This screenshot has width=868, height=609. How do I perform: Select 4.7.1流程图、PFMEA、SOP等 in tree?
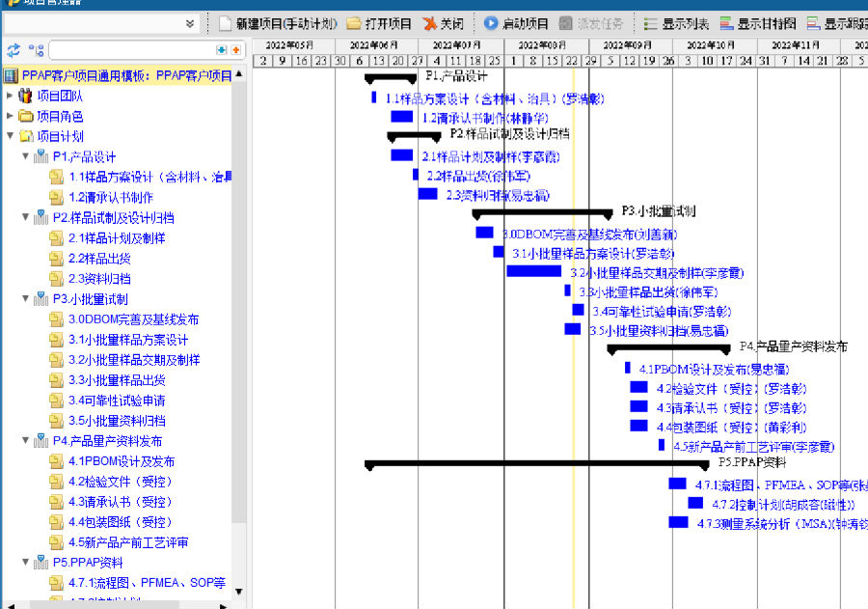147,583
